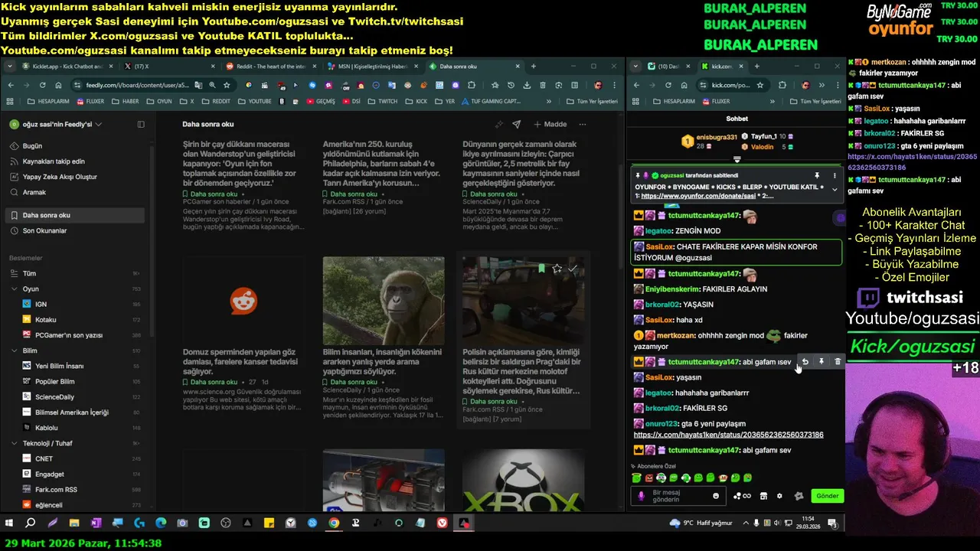Mark the Polisin açıklamasına article as read checkmark
The height and width of the screenshot is (551, 980).
(572, 269)
